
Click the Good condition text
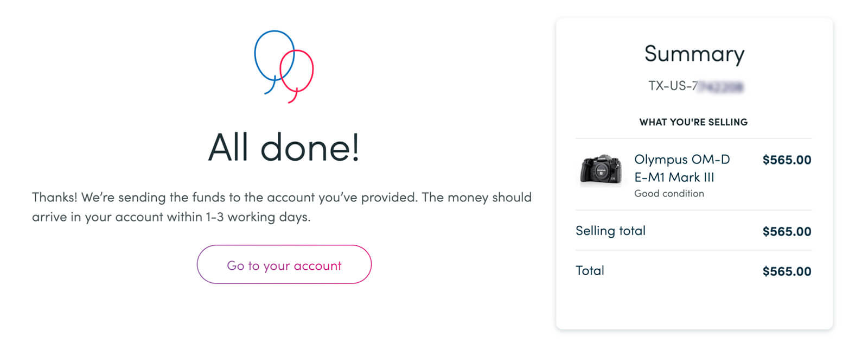[x=669, y=194]
